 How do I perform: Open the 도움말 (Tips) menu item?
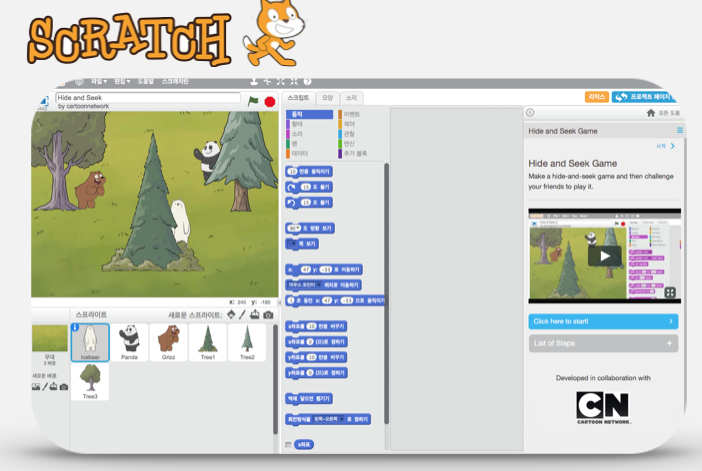click(146, 81)
